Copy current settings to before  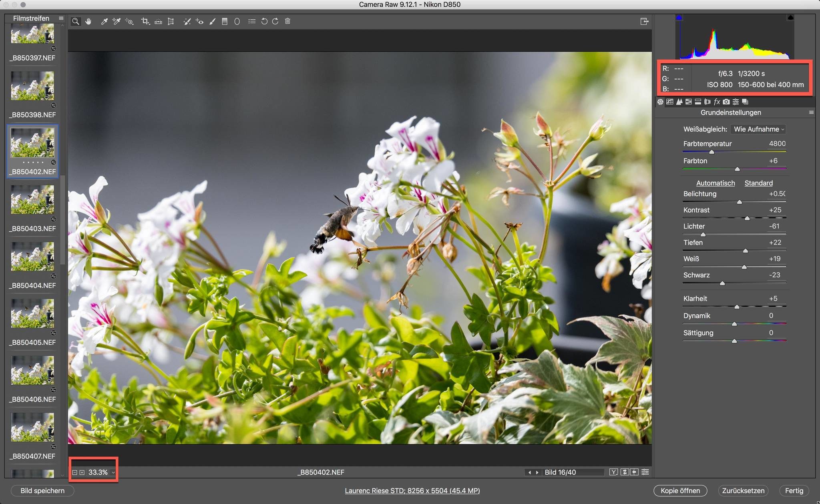point(634,472)
